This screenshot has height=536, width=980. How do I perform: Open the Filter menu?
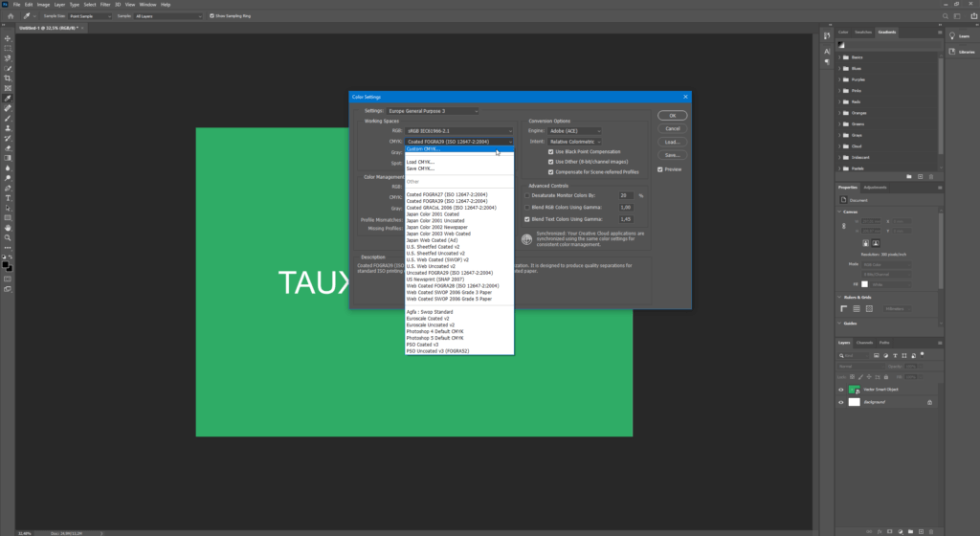[x=105, y=5]
